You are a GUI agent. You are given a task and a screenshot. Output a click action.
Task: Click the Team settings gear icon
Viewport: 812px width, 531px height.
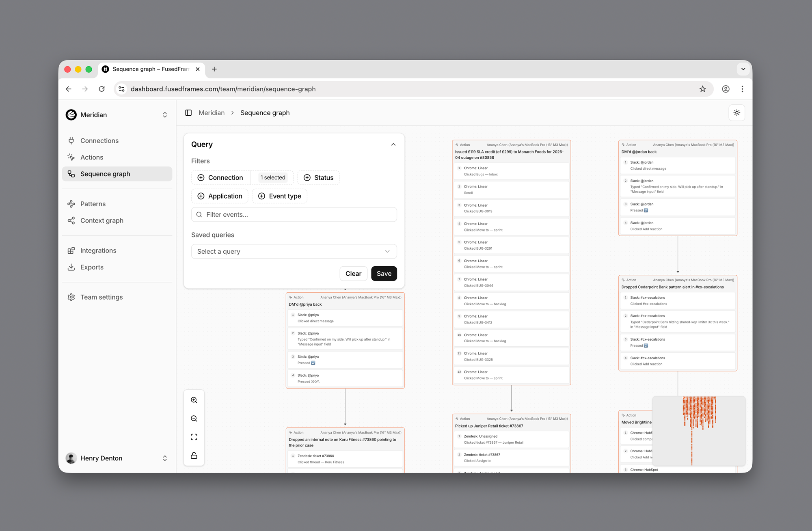tap(71, 297)
